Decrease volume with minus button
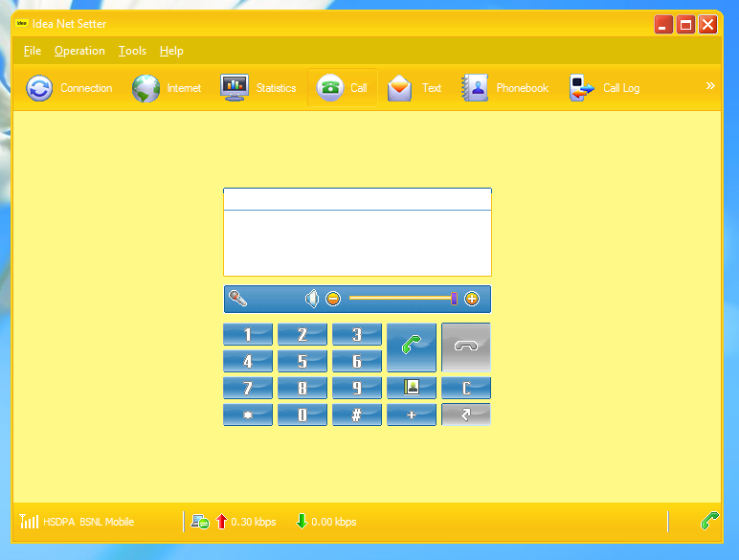 pos(333,299)
